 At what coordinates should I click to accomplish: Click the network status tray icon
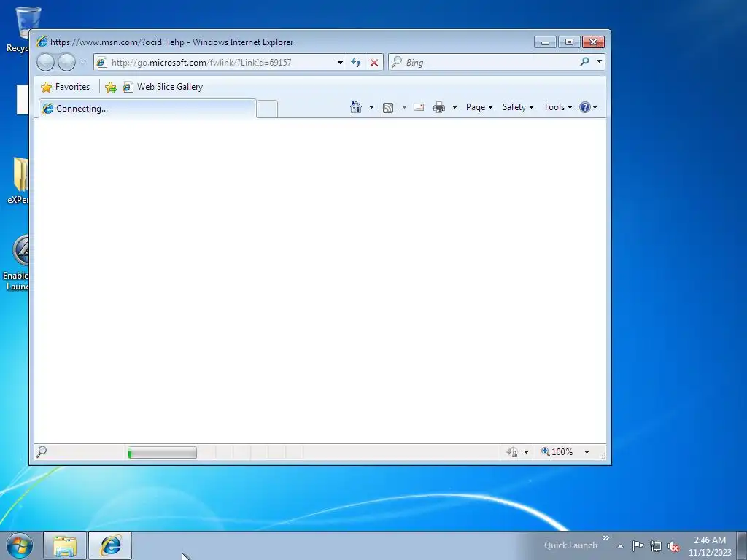pyautogui.click(x=656, y=547)
